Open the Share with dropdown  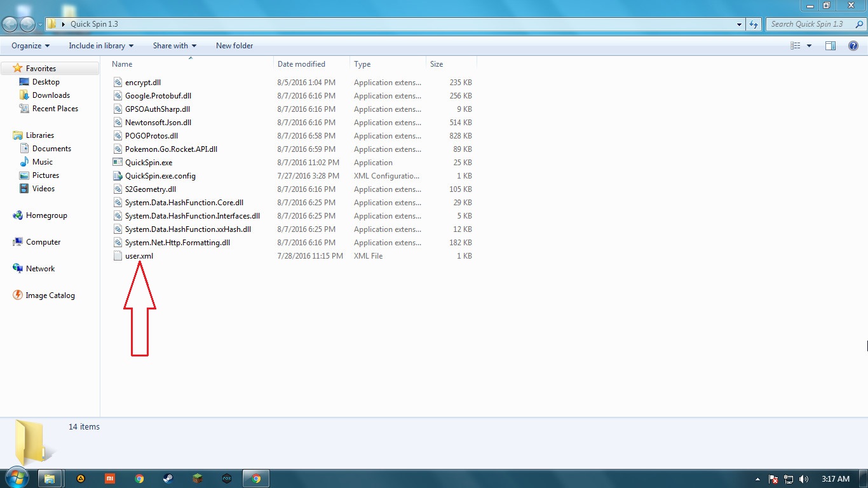pyautogui.click(x=175, y=46)
